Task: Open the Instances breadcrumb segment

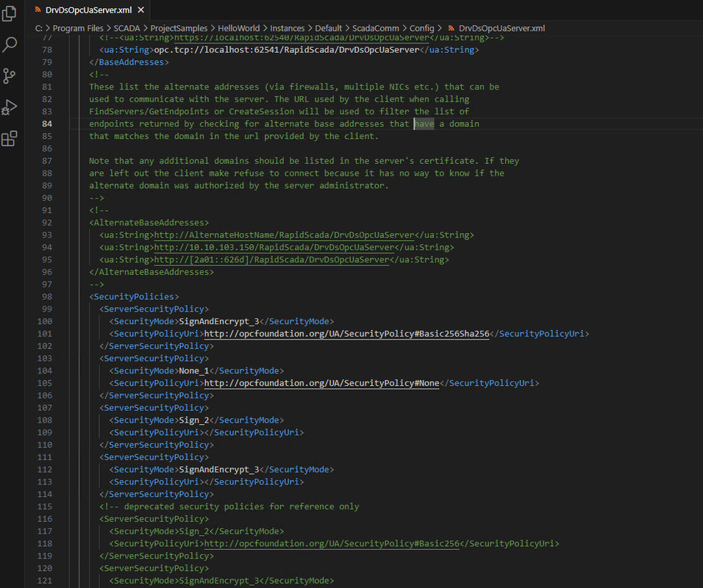Action: point(287,28)
